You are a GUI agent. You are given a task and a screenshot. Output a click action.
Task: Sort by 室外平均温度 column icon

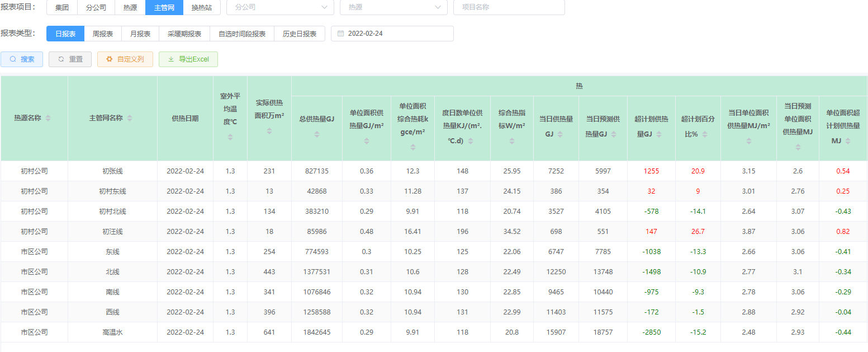[230, 137]
